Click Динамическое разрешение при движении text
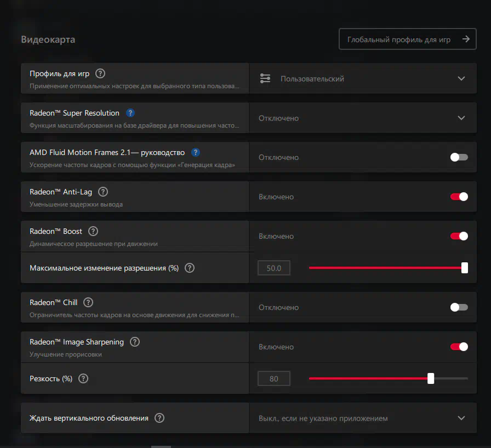 tap(94, 244)
